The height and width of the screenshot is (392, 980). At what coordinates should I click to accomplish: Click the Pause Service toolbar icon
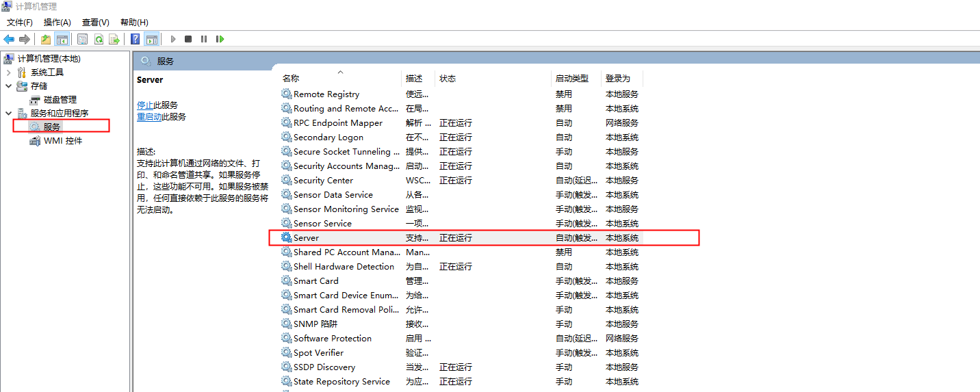coord(204,39)
